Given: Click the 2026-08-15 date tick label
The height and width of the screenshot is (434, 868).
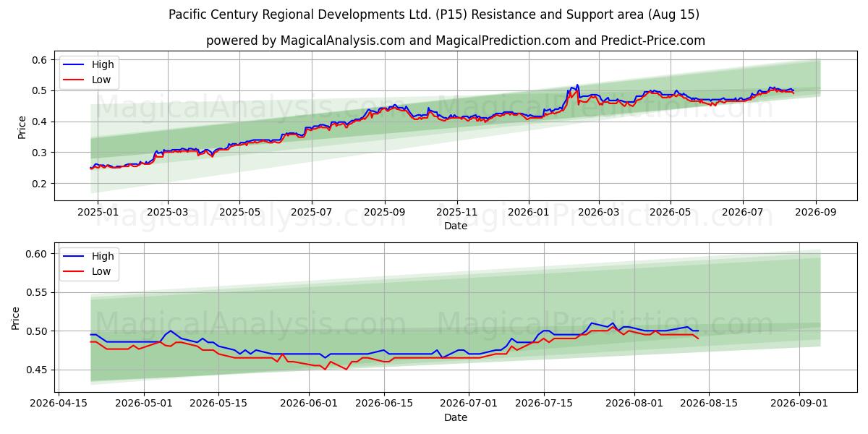Looking at the screenshot, I should (707, 404).
